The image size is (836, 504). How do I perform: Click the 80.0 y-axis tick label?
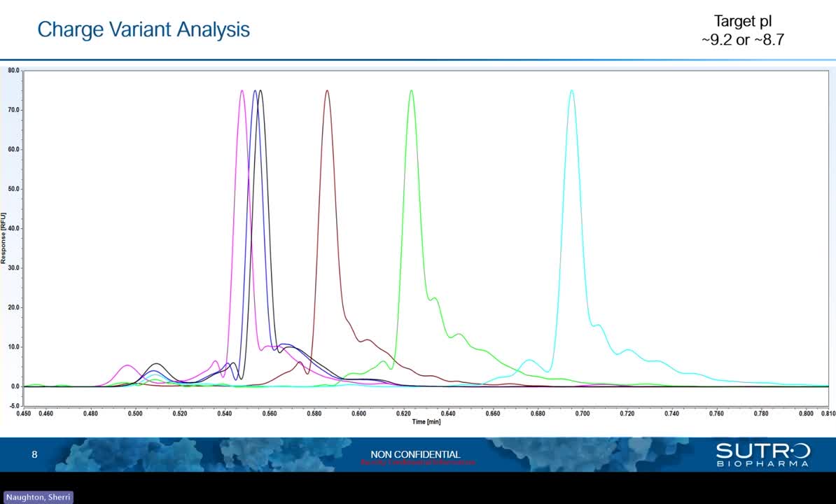13,70
